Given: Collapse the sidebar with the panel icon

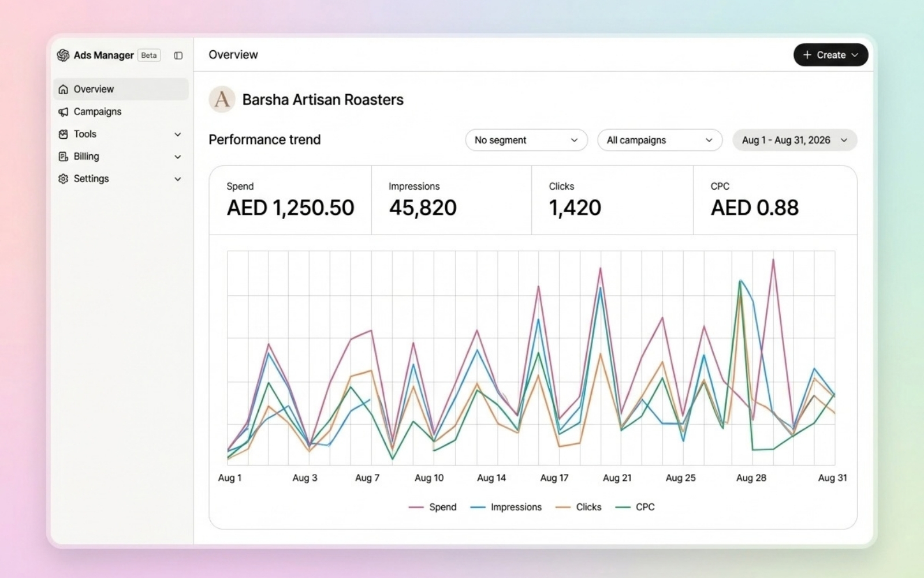Looking at the screenshot, I should click(178, 55).
